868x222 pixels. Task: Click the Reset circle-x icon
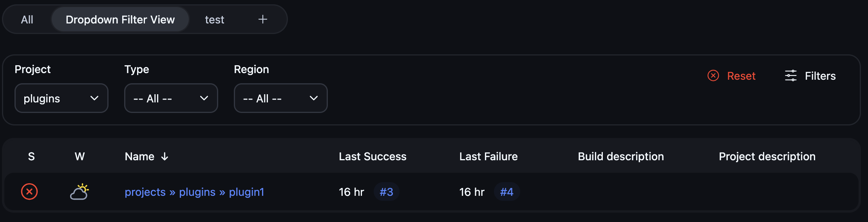coord(713,75)
